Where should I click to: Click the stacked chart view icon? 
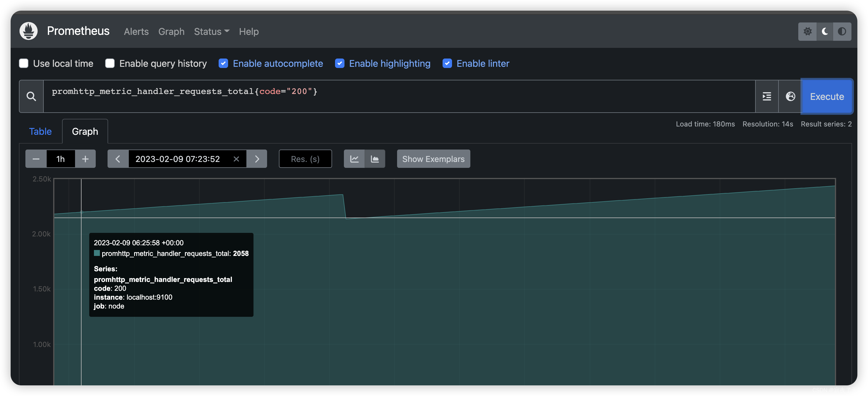[375, 159]
